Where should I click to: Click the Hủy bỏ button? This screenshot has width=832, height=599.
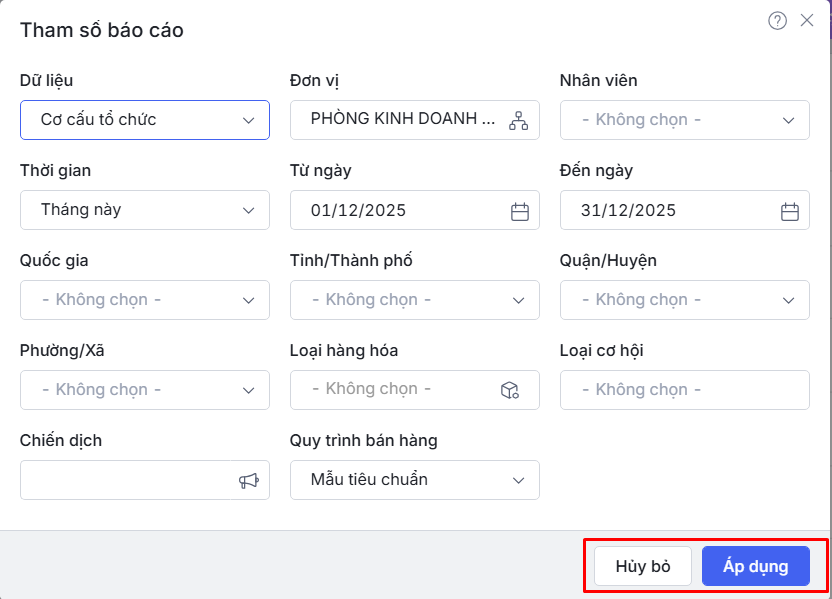click(x=643, y=567)
